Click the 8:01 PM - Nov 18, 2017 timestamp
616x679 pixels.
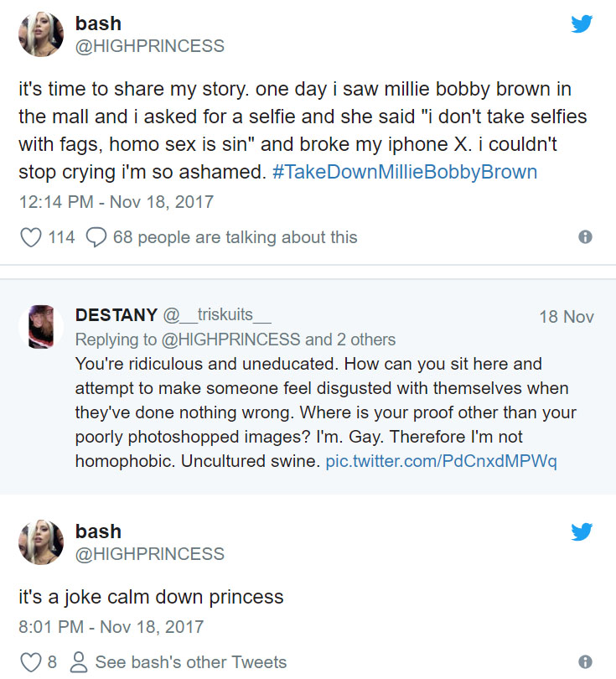pos(111,626)
